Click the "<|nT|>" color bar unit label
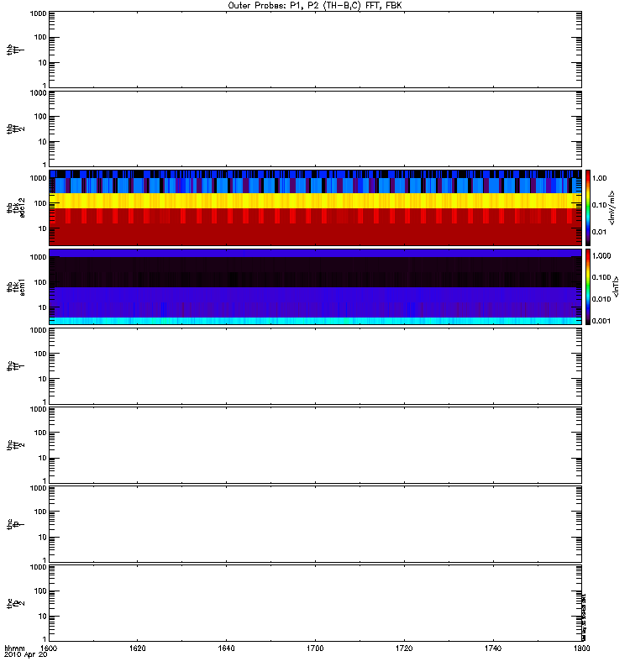Viewport: 630px width, 672px height. 617,286
